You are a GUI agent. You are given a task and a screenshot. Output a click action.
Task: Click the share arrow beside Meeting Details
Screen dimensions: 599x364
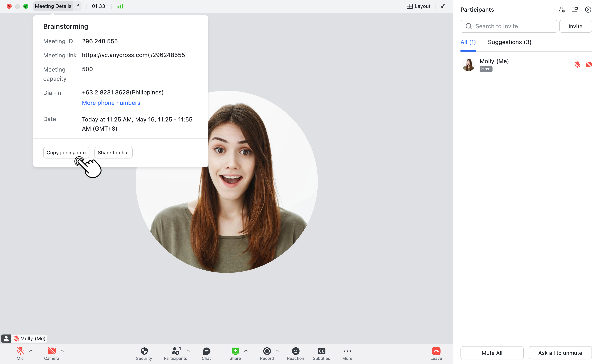click(x=78, y=6)
